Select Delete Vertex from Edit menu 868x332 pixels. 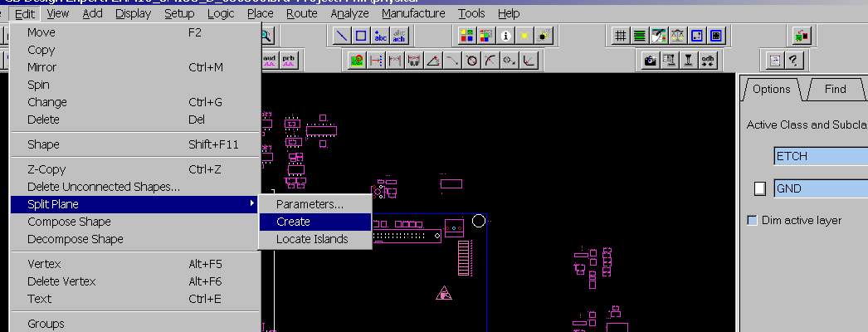[134, 281]
